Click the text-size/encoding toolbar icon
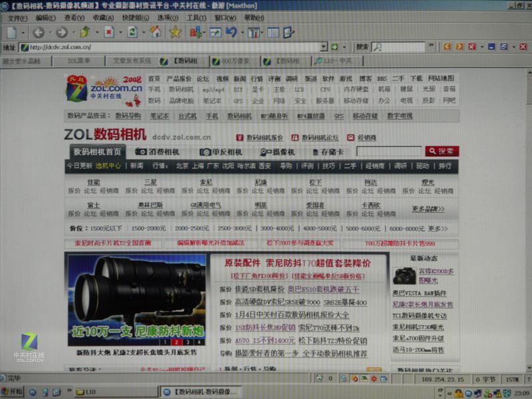 (196, 33)
